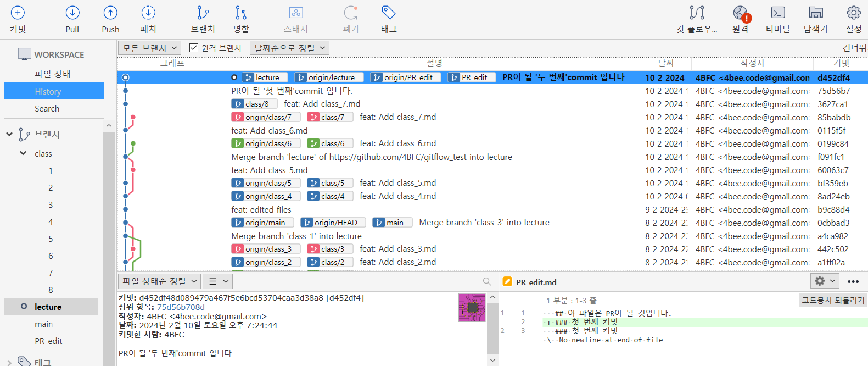This screenshot has width=868, height=366.
Task: Open the Branch (브랜치) toolbar icon
Action: 203,13
